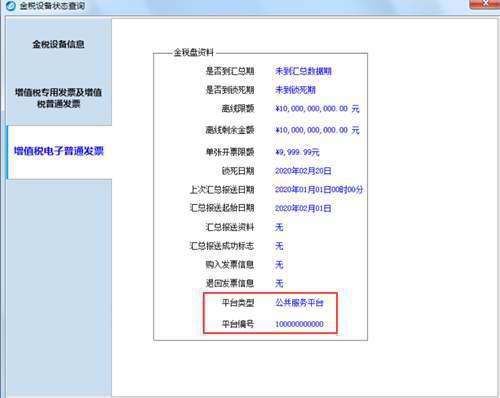
Task: Click the 离线限额 label
Action: coord(238,109)
